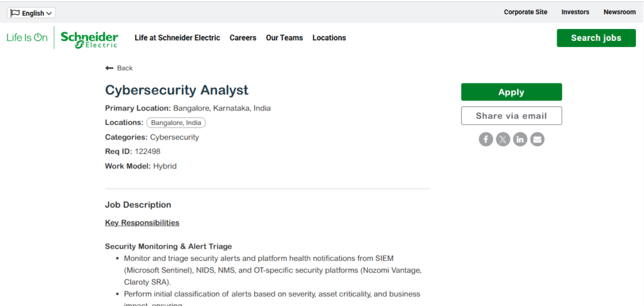This screenshot has height=306, width=644.
Task: Click the Search jobs button
Action: tap(596, 38)
